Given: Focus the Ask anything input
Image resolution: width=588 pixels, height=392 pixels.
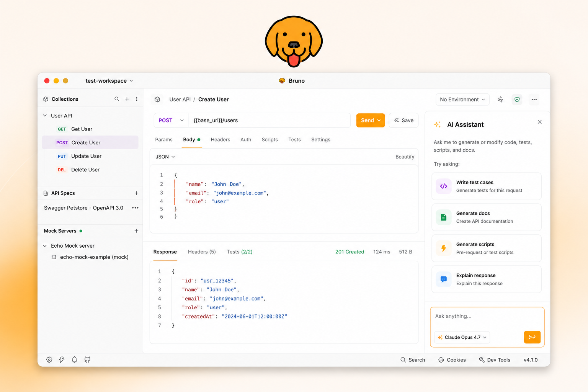Looking at the screenshot, I should pos(487,317).
